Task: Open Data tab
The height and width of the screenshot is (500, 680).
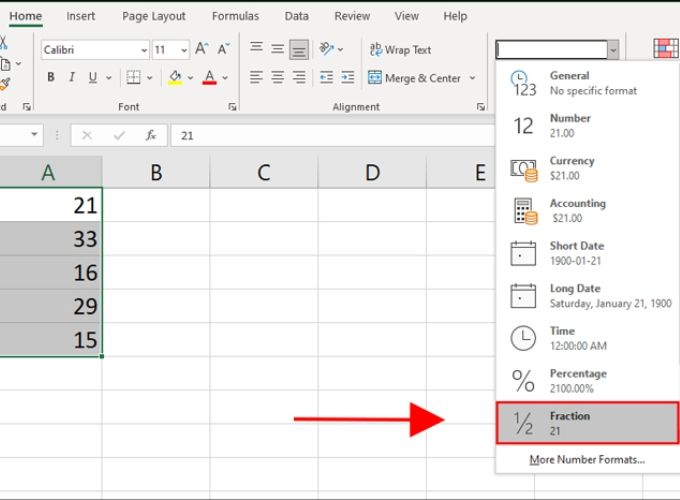Action: tap(297, 16)
